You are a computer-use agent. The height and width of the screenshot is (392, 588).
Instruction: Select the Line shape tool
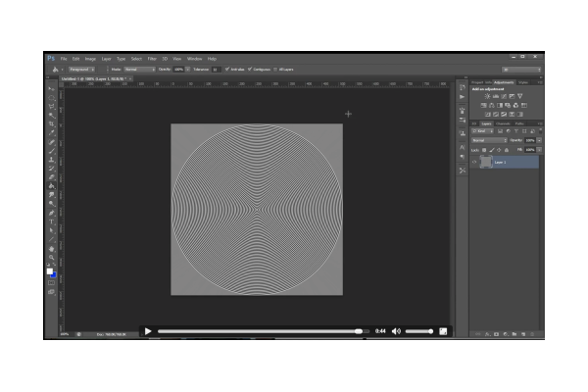(51, 240)
